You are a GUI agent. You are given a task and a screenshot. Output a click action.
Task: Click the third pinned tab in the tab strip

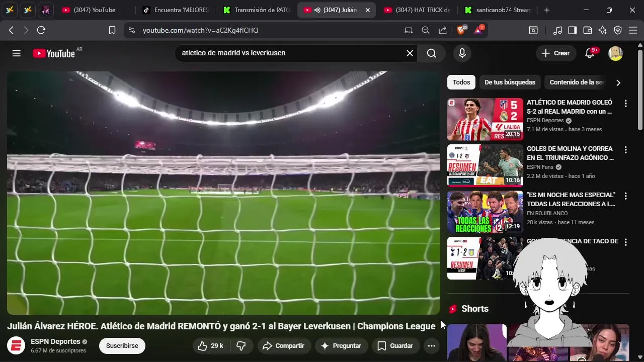click(x=46, y=10)
